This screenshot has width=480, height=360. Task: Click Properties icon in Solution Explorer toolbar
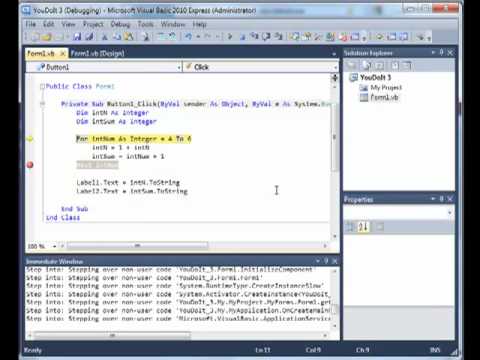point(352,66)
